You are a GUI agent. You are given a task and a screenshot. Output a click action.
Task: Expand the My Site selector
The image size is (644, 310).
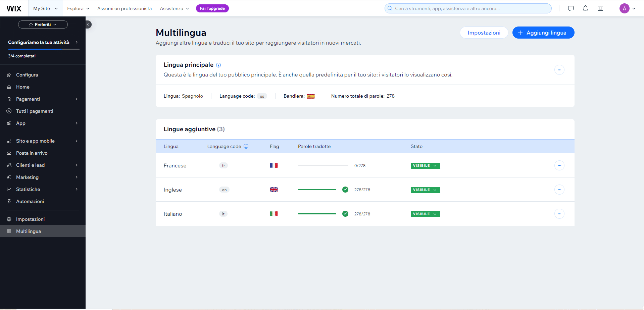(x=45, y=8)
